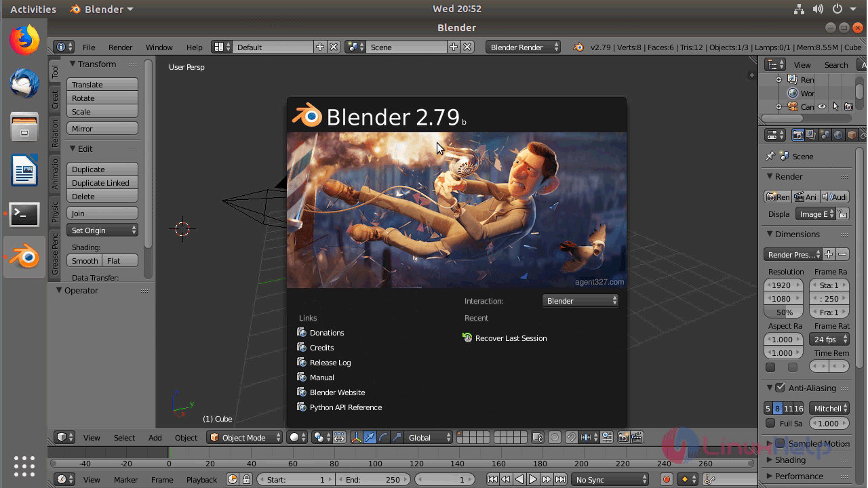This screenshot has height=488, width=868.
Task: Click the OpenGL render animation clapper icon
Action: click(637, 437)
